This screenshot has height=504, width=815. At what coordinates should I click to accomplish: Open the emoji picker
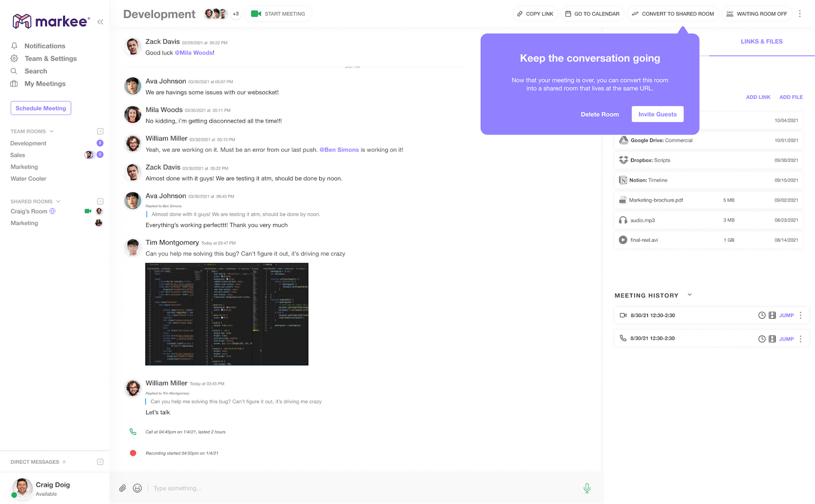pos(138,488)
